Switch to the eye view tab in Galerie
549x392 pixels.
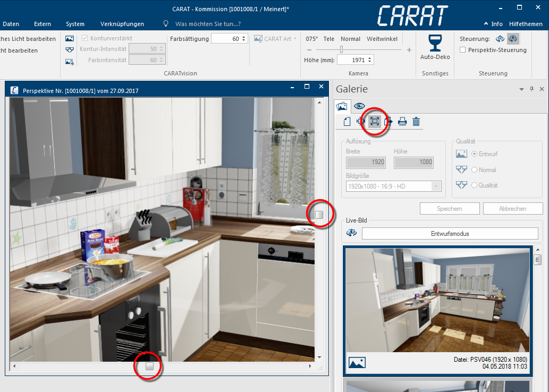pos(360,106)
